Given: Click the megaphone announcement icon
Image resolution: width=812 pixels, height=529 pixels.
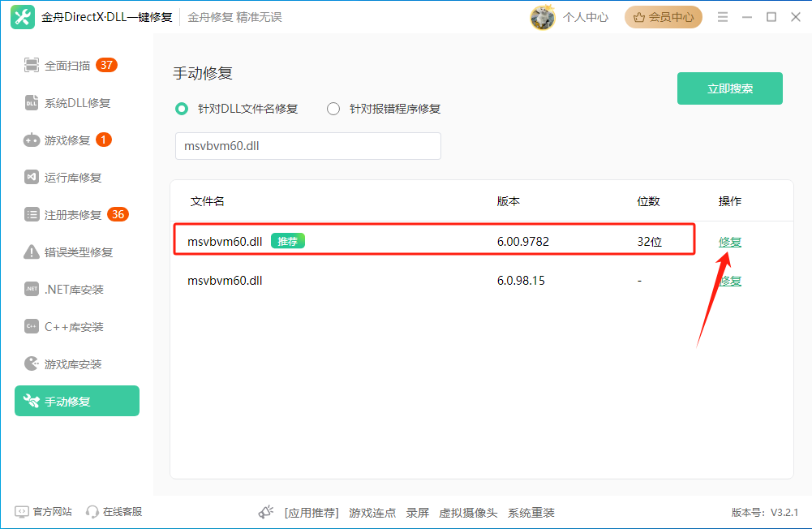Looking at the screenshot, I should click(x=266, y=513).
